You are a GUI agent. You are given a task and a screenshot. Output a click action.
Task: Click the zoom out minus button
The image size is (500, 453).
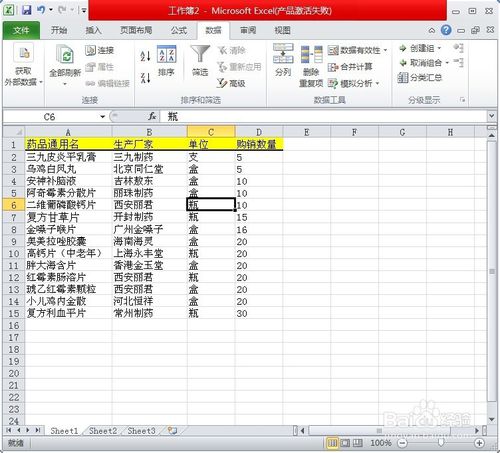(402, 443)
